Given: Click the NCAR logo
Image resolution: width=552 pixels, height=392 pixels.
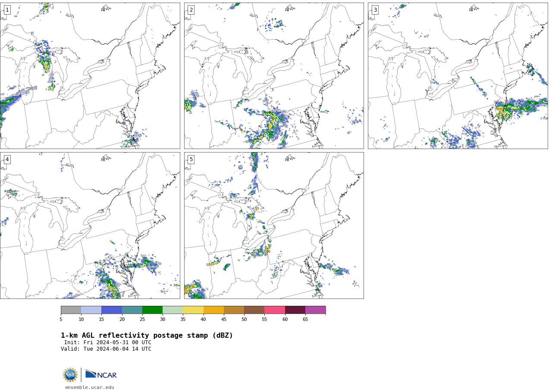Looking at the screenshot, I should pyautogui.click(x=101, y=374).
